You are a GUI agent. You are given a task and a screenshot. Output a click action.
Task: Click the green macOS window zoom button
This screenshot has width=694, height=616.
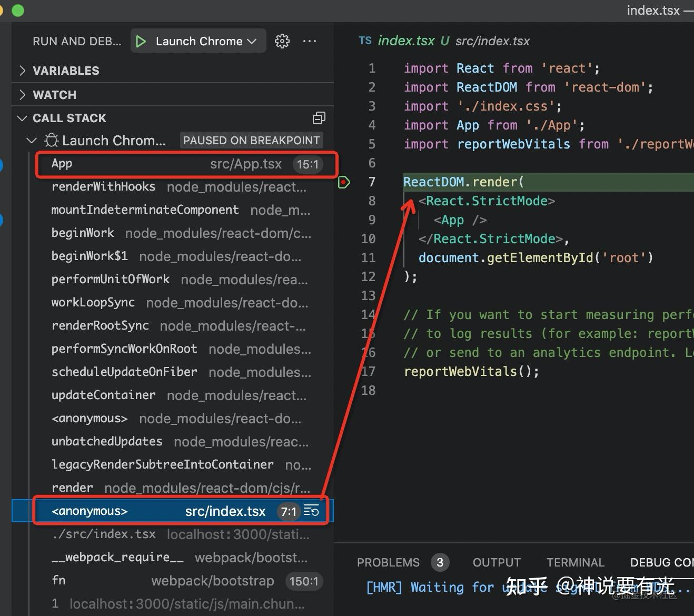pyautogui.click(x=18, y=11)
